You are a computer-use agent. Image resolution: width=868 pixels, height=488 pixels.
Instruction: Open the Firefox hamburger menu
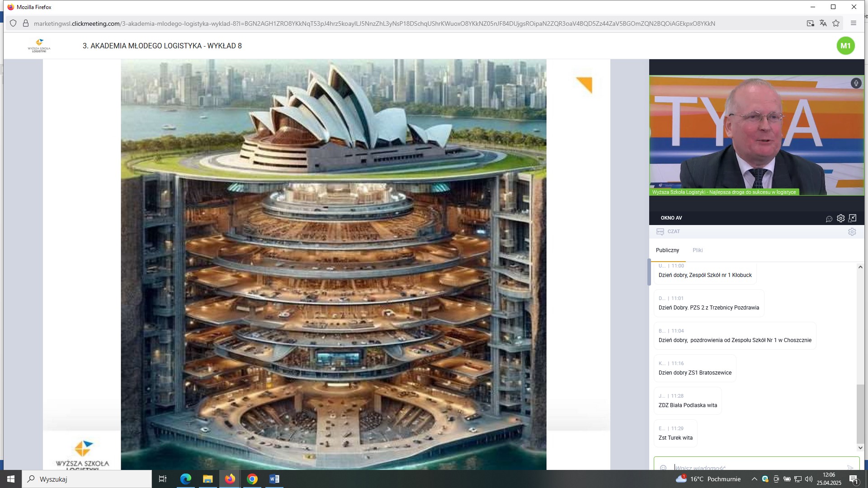854,23
